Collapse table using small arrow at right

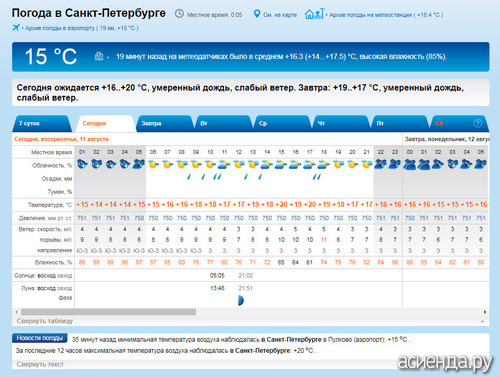coord(483,321)
